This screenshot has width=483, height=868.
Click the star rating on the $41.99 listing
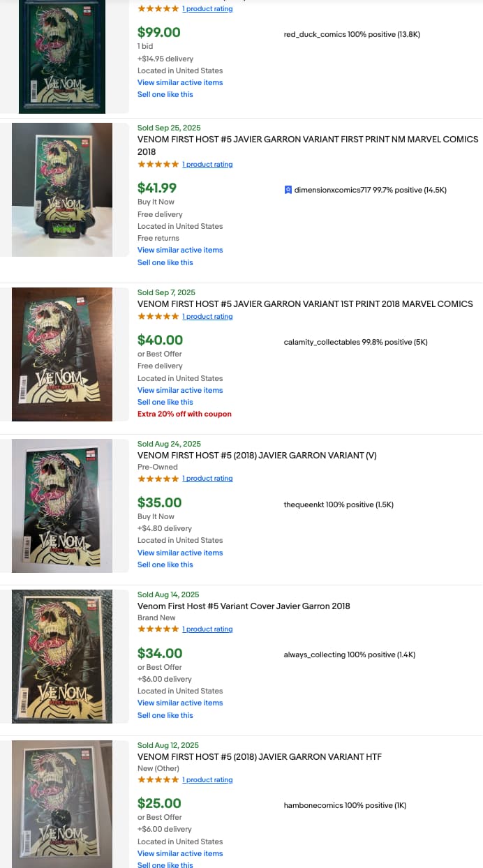point(158,165)
